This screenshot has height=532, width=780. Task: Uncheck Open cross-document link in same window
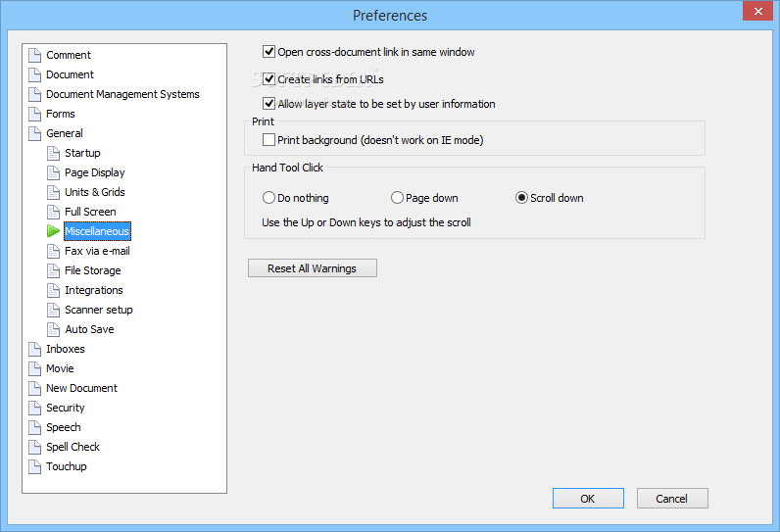[268, 52]
